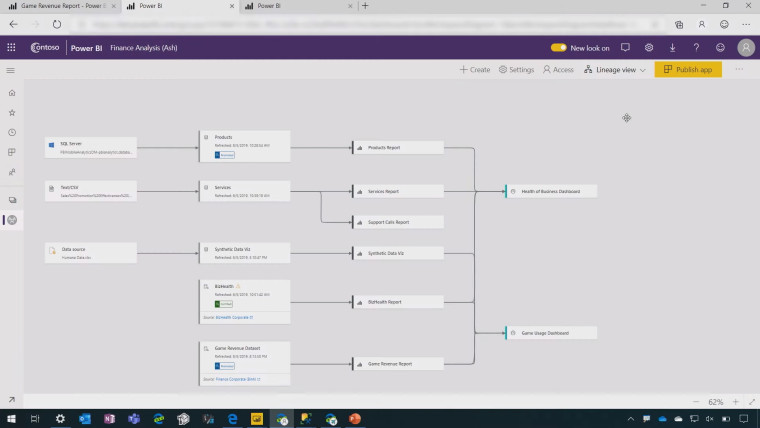The width and height of the screenshot is (760, 428).
Task: Open the notifications chat icon in header
Action: 625,48
